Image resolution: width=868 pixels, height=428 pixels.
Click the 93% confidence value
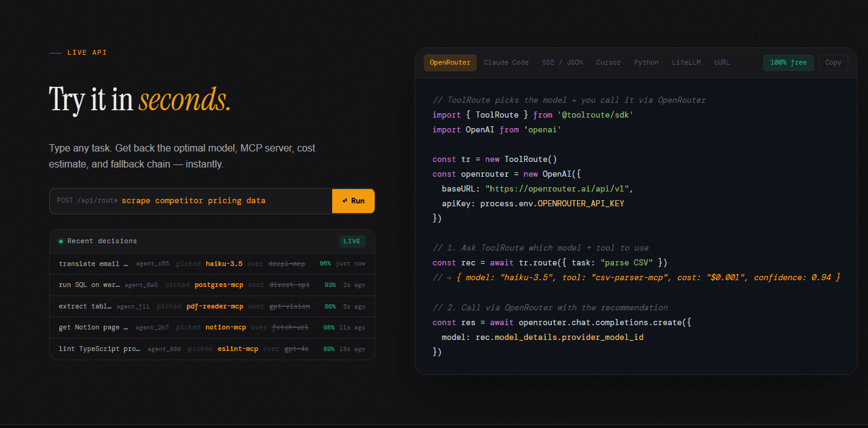330,285
